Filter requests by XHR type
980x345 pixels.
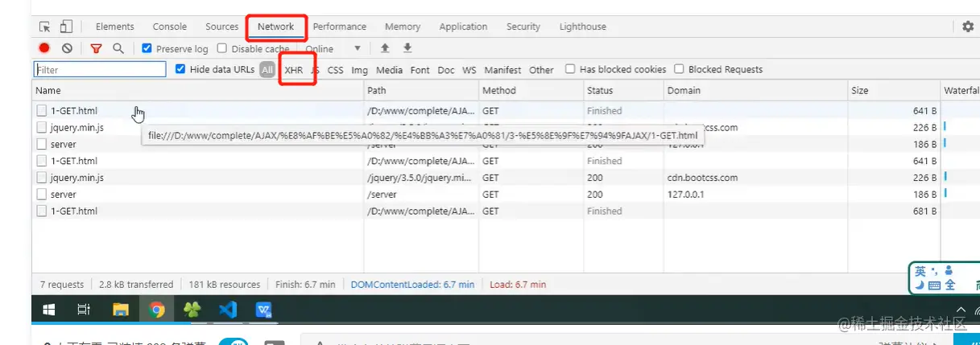[294, 70]
